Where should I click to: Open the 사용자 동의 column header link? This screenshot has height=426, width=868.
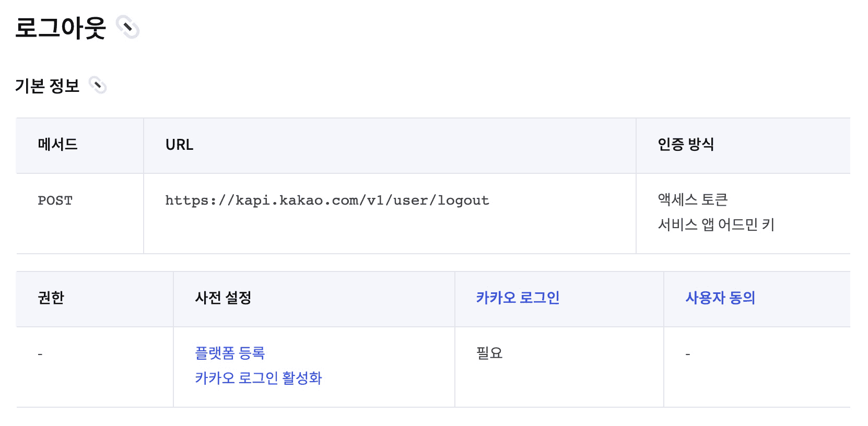pyautogui.click(x=720, y=298)
